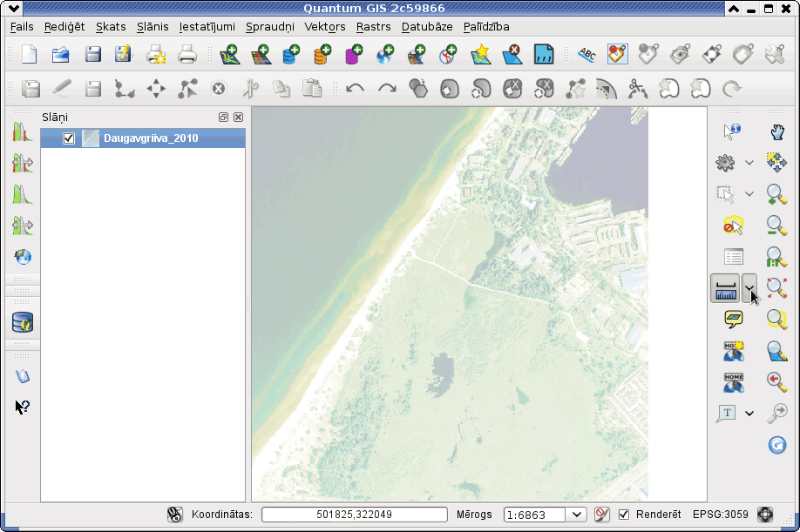This screenshot has width=800, height=532.
Task: Open the Skats menu
Action: 111,26
